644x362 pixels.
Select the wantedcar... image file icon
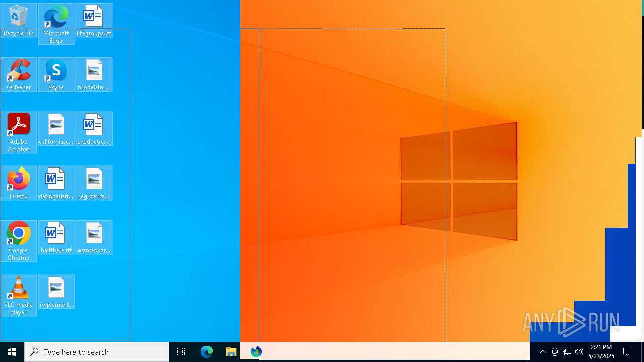(94, 237)
